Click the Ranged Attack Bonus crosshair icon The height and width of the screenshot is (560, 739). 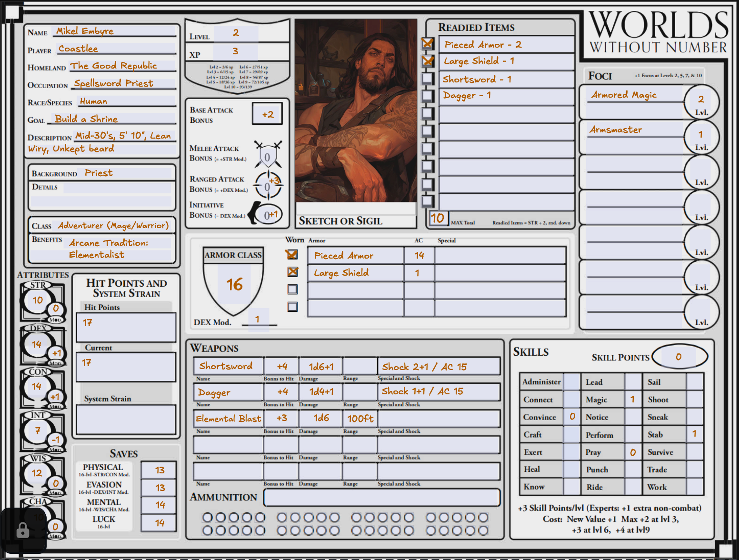tap(268, 185)
